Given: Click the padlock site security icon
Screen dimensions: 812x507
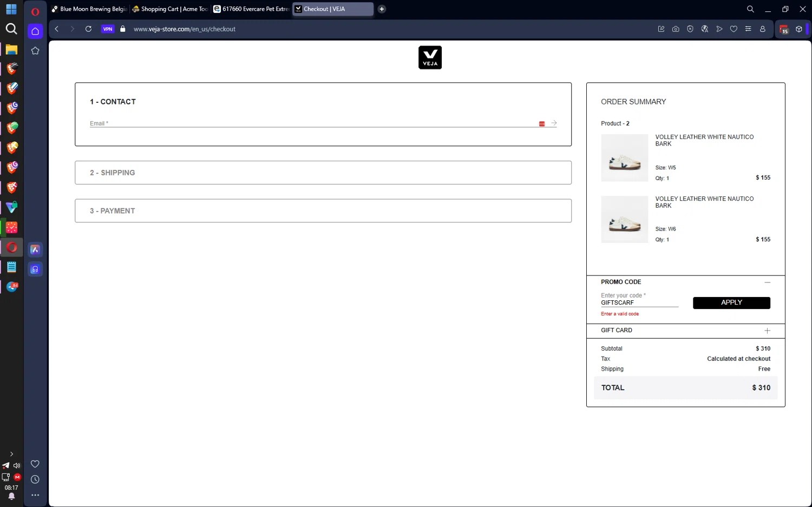Looking at the screenshot, I should pyautogui.click(x=123, y=29).
